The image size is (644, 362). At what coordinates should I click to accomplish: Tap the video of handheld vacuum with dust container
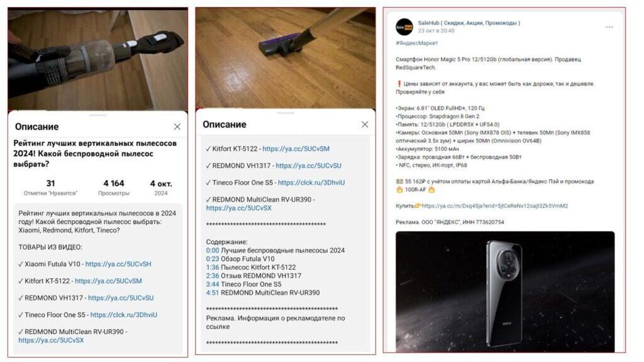(97, 60)
